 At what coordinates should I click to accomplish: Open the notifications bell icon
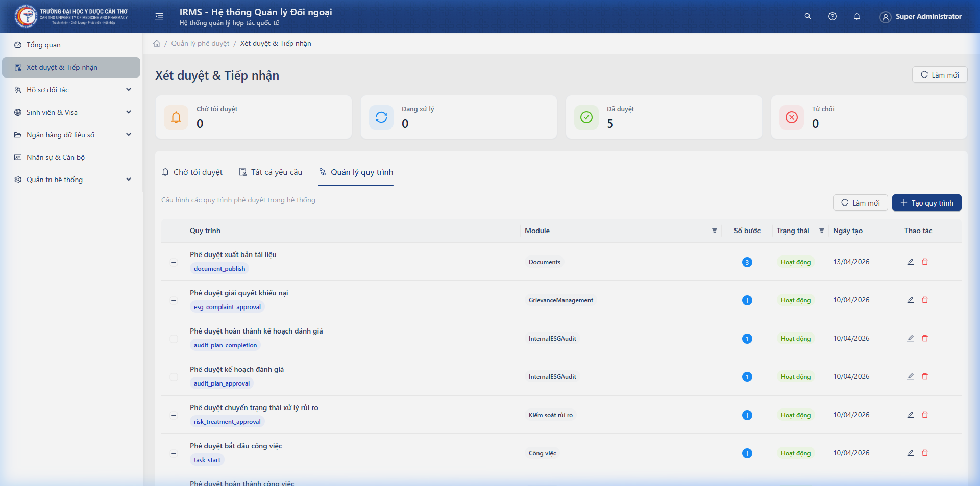click(856, 16)
